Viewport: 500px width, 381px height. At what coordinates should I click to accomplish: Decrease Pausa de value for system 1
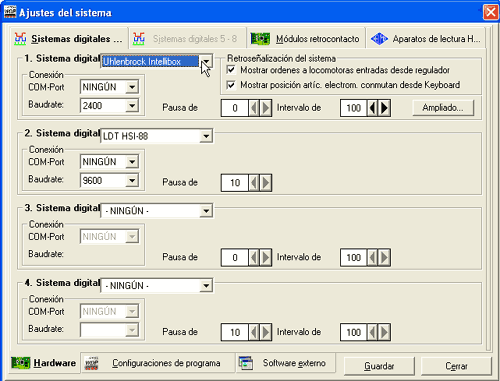pyautogui.click(x=254, y=108)
